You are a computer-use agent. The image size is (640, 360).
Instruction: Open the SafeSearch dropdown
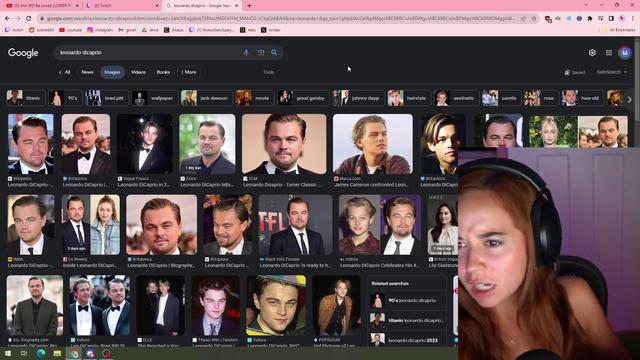(x=611, y=72)
